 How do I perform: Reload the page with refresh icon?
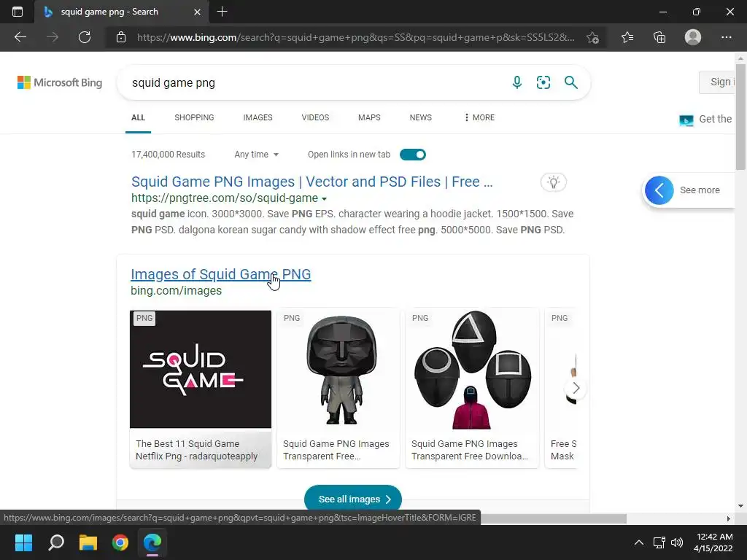tap(85, 37)
